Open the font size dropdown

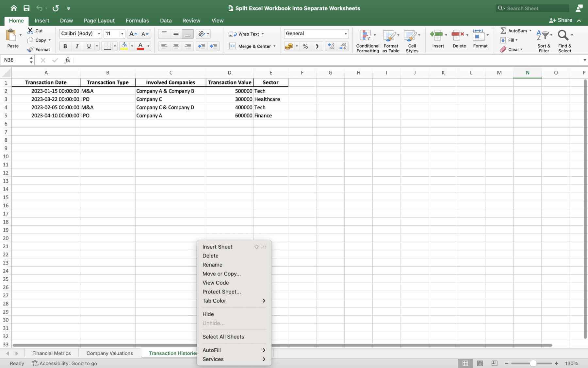[122, 34]
